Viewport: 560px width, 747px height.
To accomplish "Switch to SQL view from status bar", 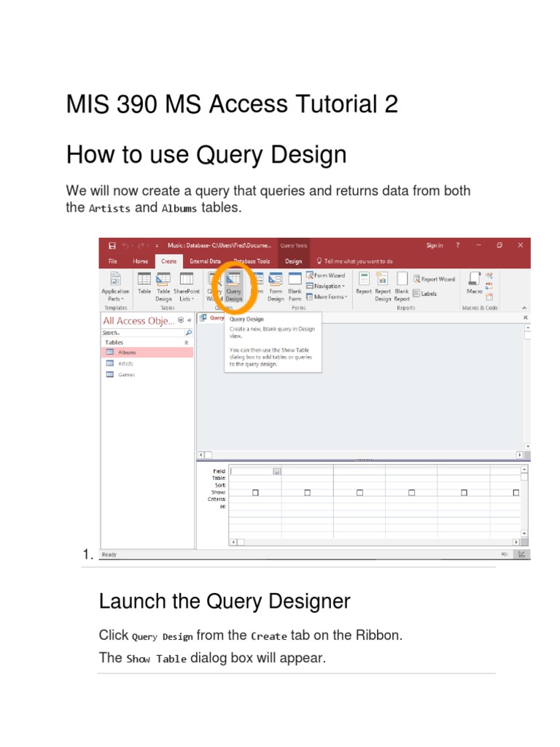I will pos(505,554).
